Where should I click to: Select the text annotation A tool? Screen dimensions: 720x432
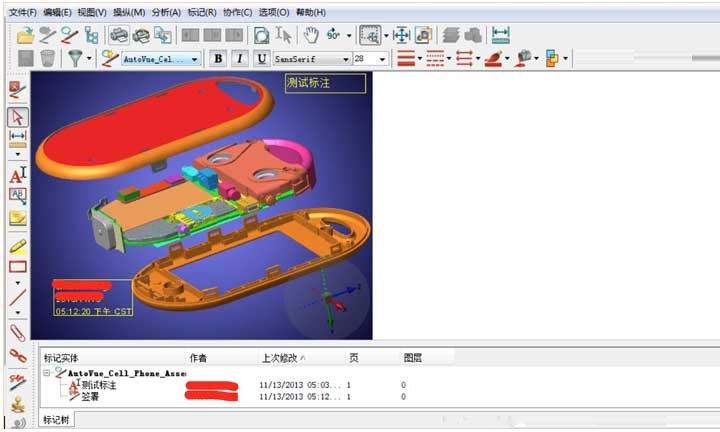click(x=17, y=174)
